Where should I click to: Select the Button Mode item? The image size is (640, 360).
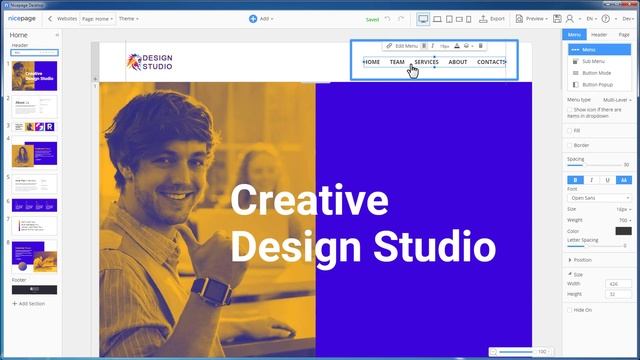600,73
